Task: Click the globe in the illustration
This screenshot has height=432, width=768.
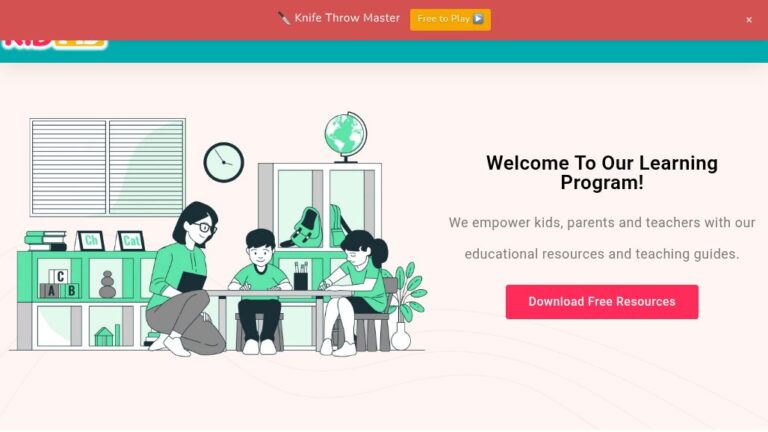Action: click(x=346, y=137)
